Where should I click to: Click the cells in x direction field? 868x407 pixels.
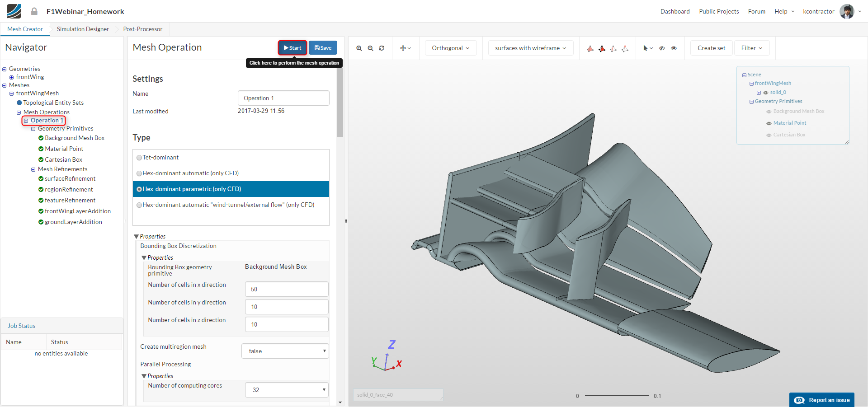(x=286, y=289)
